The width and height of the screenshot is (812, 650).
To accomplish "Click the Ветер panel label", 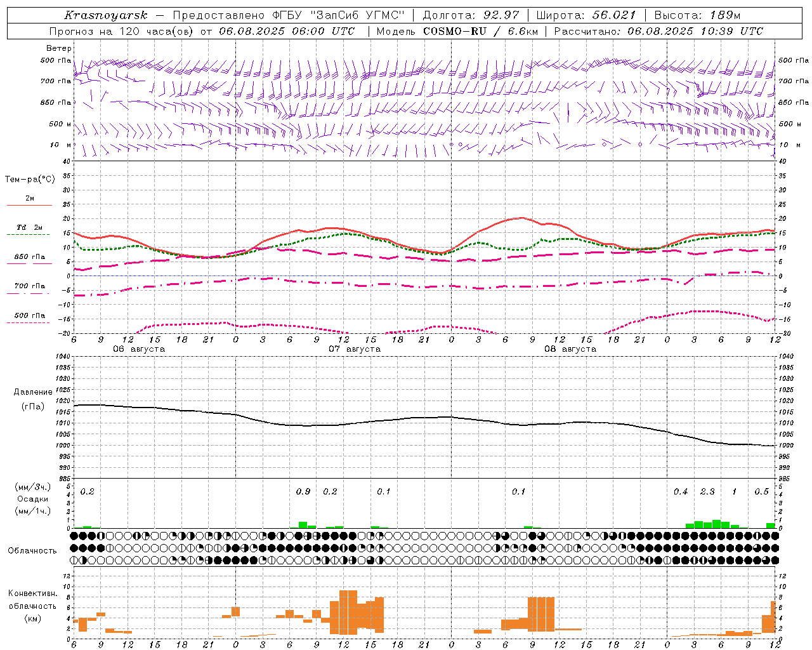I will coord(59,48).
